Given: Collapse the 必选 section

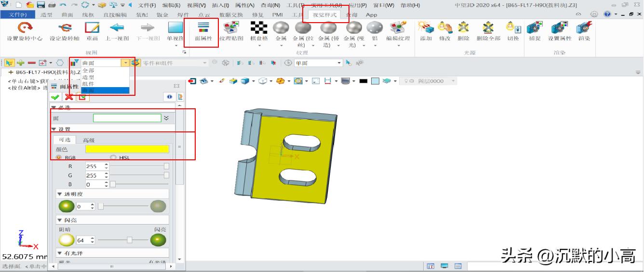Looking at the screenshot, I should pyautogui.click(x=54, y=108).
